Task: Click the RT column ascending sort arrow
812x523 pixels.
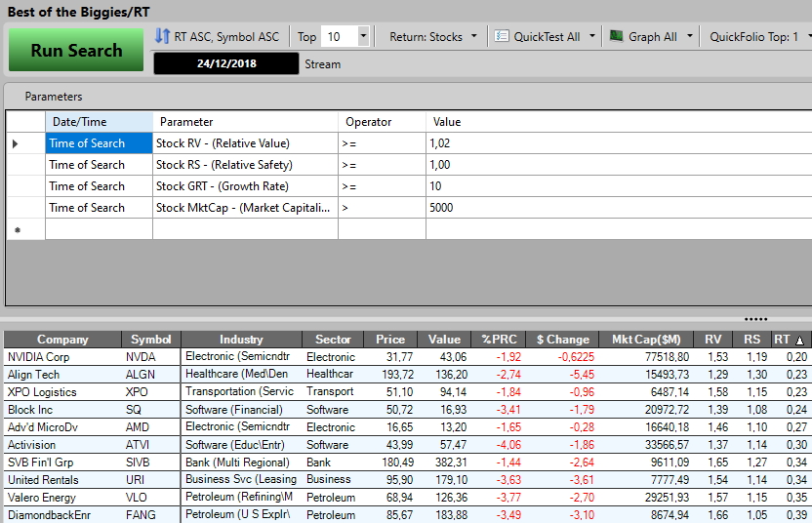Action: 799,341
